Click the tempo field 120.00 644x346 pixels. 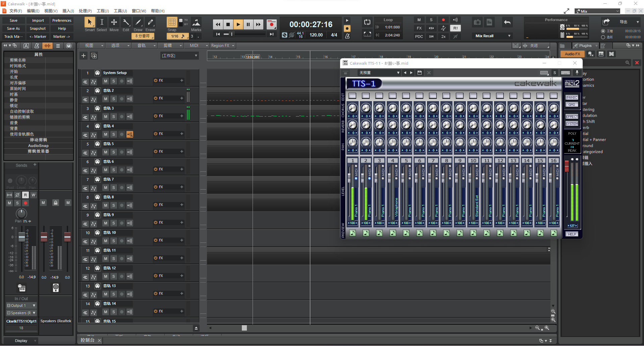[316, 35]
